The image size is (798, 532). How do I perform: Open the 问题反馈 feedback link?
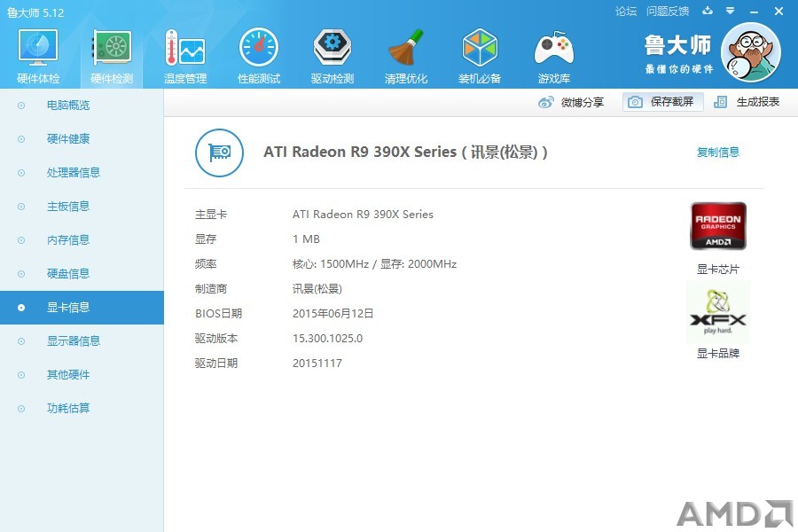click(x=667, y=12)
